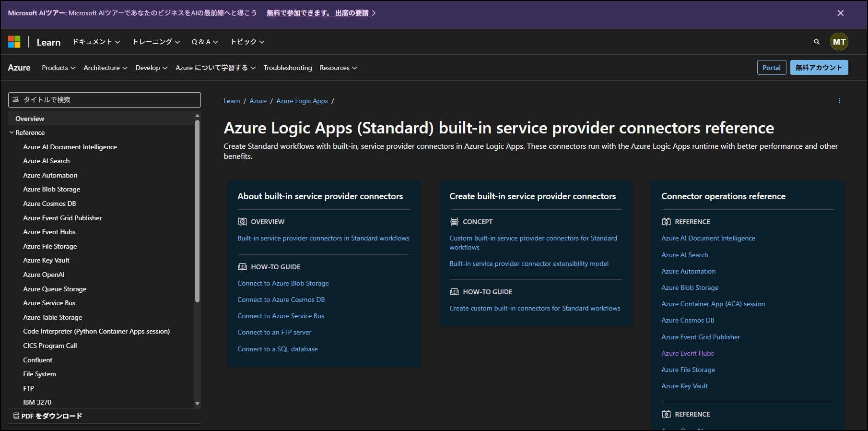Click the free account button
The height and width of the screenshot is (431, 868).
click(819, 68)
